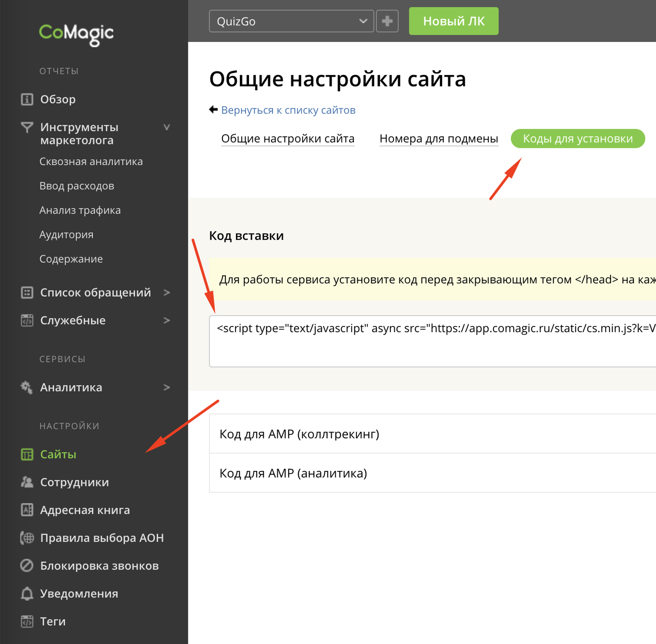Image resolution: width=656 pixels, height=644 pixels.
Task: Click the Уведомления bell icon
Action: point(27,593)
